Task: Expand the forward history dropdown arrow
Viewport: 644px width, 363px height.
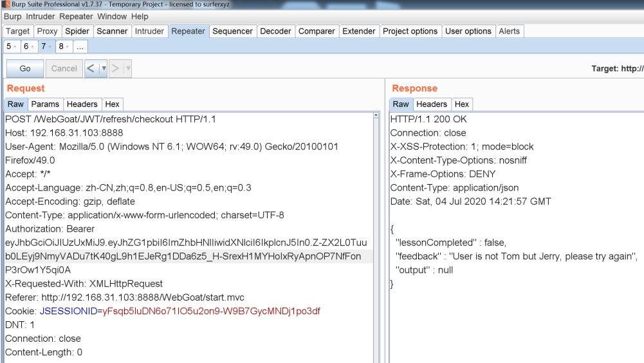Action: [x=128, y=68]
